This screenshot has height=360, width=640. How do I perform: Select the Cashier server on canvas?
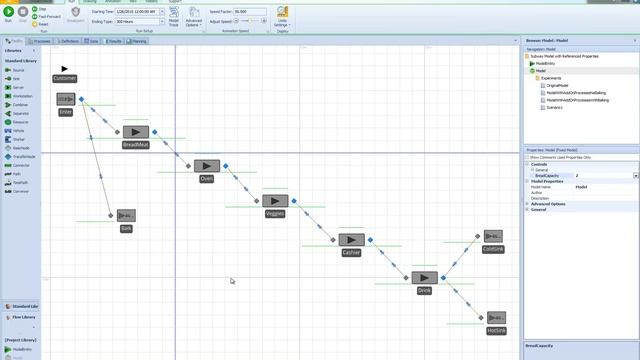[x=351, y=240]
